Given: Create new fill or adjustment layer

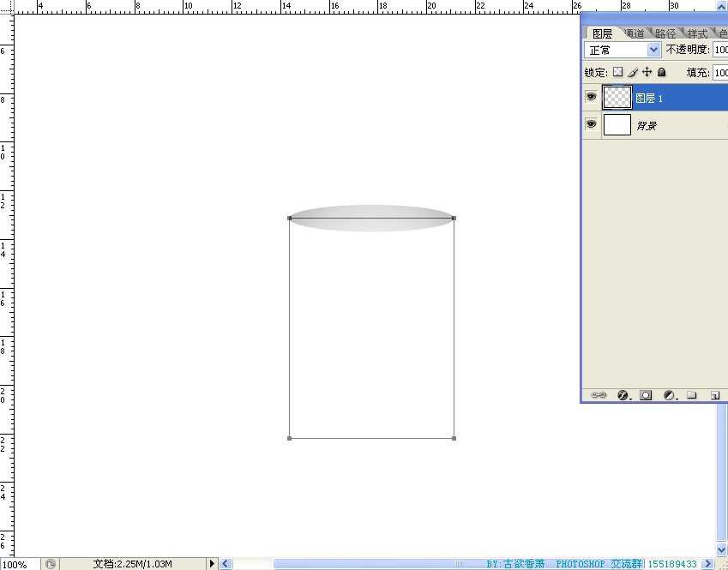Looking at the screenshot, I should click(669, 395).
